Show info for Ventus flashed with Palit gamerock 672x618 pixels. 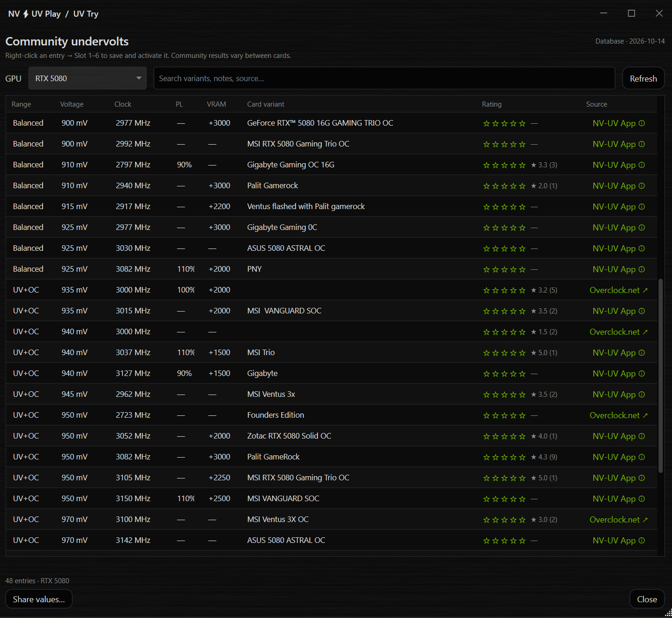[641, 206]
